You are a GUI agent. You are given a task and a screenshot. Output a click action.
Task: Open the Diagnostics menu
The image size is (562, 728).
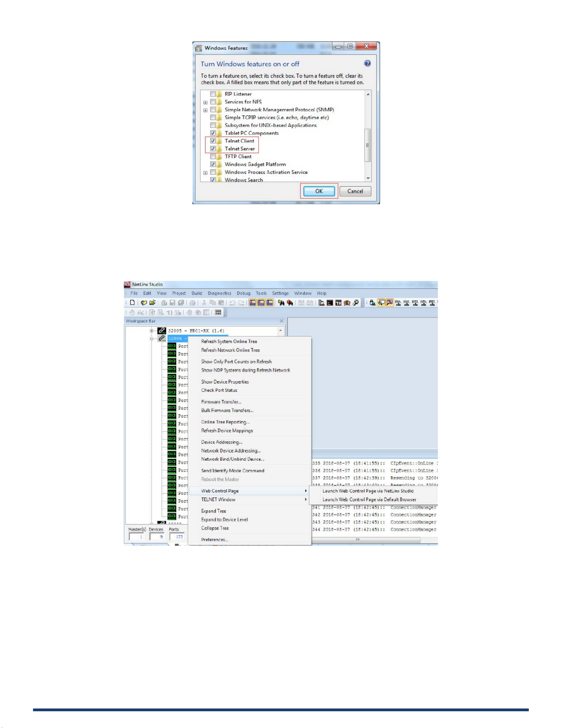219,293
